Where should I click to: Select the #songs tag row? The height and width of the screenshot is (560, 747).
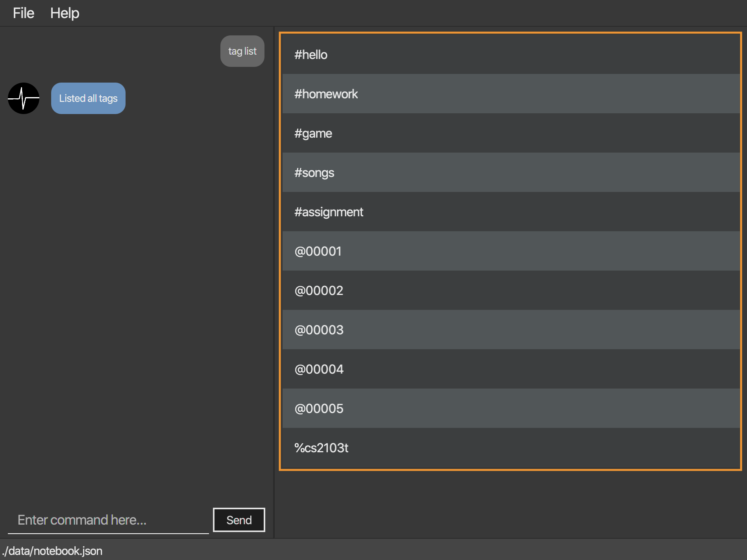pos(511,172)
